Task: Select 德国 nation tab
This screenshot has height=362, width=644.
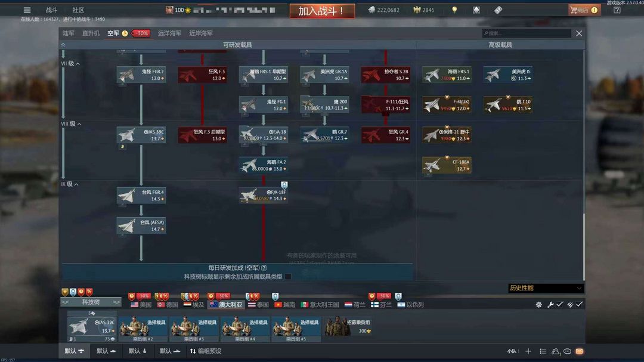Action: [x=167, y=305]
